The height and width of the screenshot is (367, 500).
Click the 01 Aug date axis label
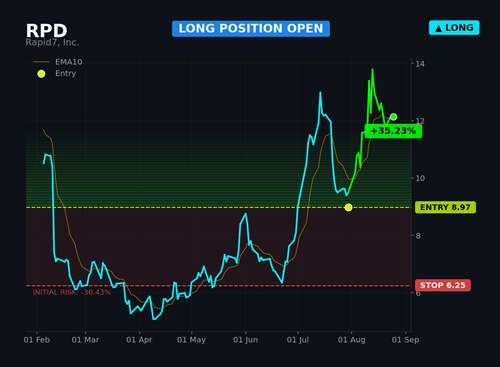[351, 340]
